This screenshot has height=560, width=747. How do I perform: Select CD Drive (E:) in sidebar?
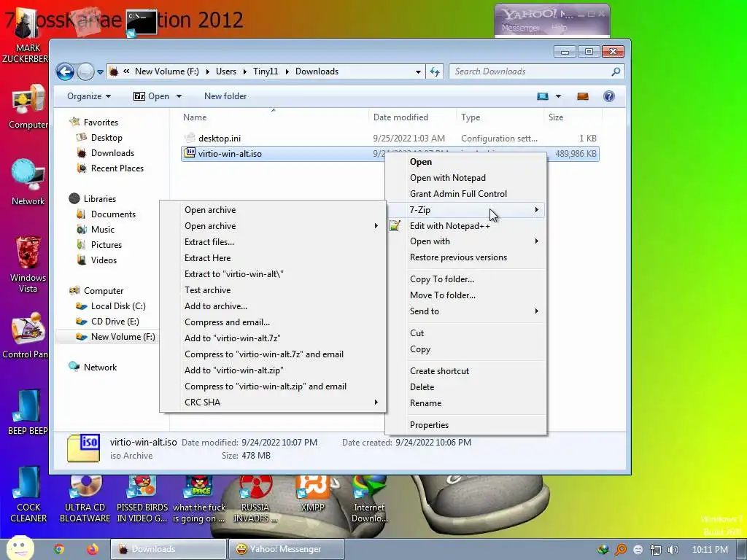pyautogui.click(x=115, y=322)
